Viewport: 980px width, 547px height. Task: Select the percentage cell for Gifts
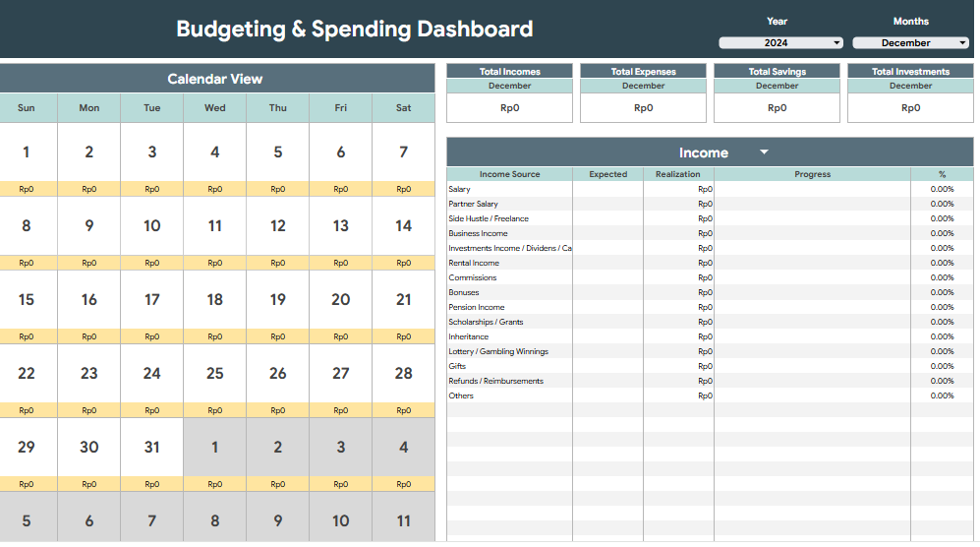[x=941, y=366]
